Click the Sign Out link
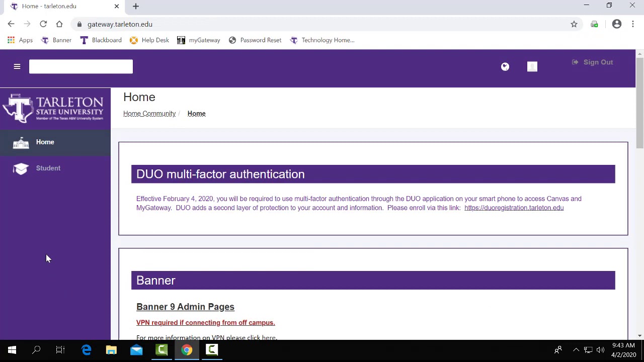 click(x=592, y=62)
